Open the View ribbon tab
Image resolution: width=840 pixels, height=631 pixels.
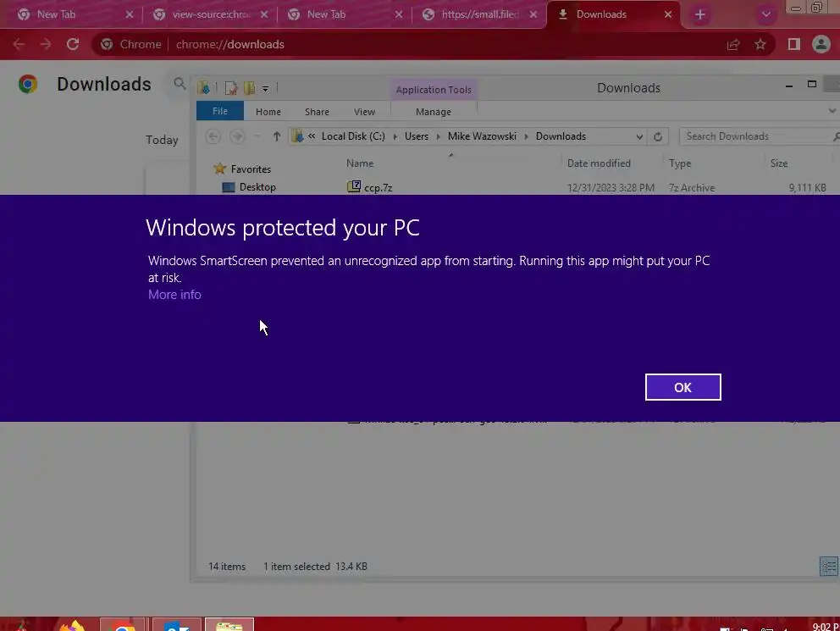364,112
